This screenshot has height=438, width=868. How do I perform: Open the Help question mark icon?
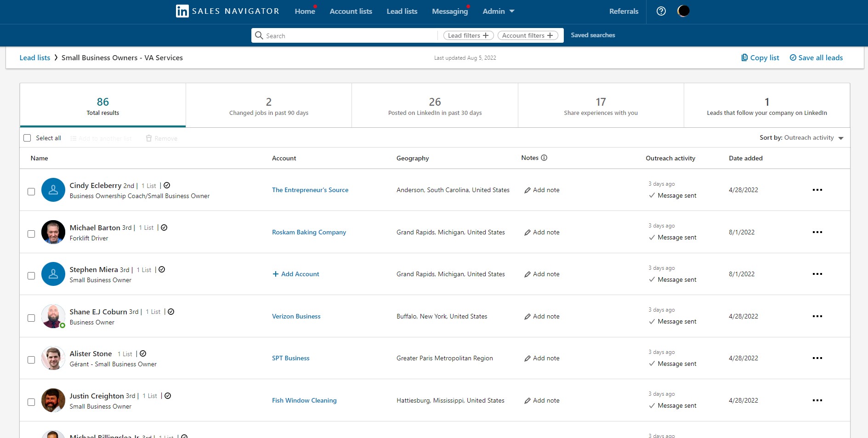[x=661, y=11]
